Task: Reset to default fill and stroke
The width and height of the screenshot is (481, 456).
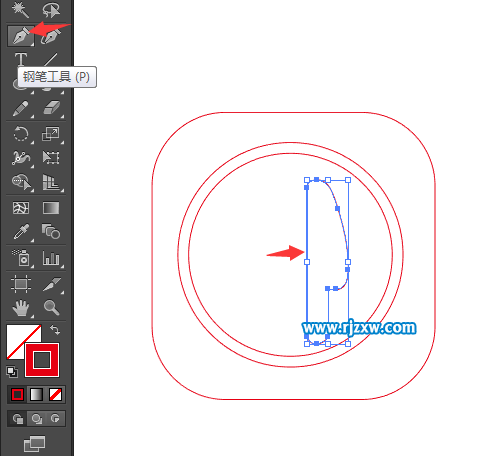Action: click(12, 372)
